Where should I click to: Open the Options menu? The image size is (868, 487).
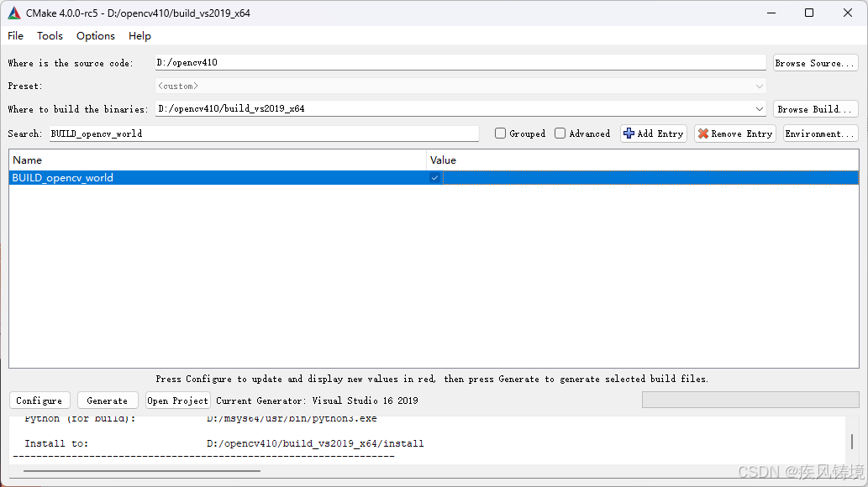[x=96, y=36]
